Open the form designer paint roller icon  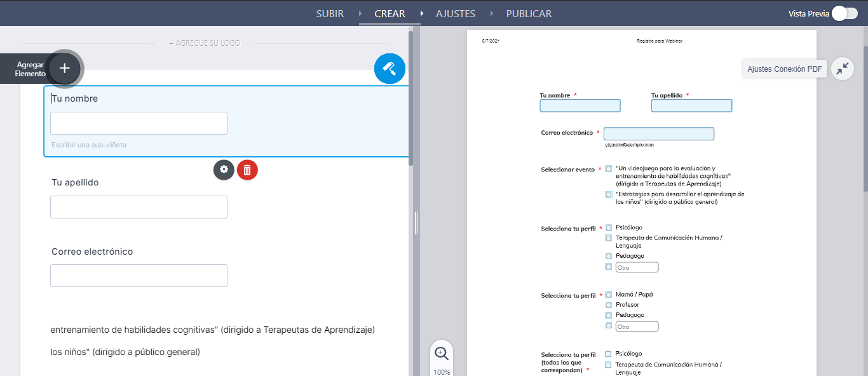(x=390, y=69)
